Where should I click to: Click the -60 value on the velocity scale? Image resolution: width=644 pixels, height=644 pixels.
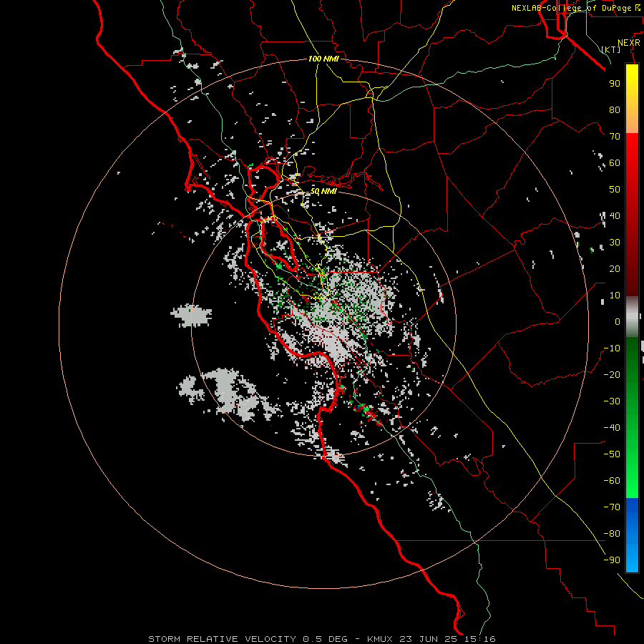612,481
